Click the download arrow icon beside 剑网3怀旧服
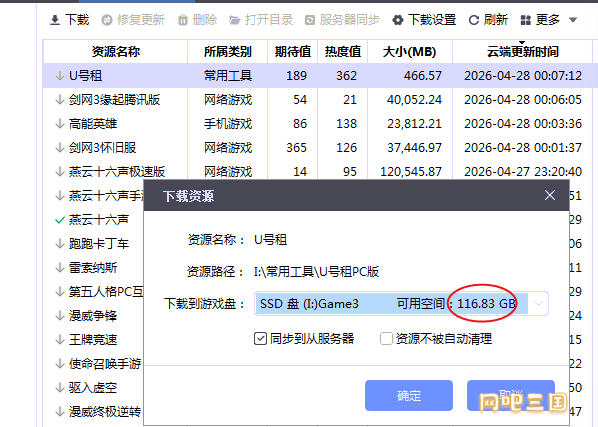 click(x=59, y=148)
